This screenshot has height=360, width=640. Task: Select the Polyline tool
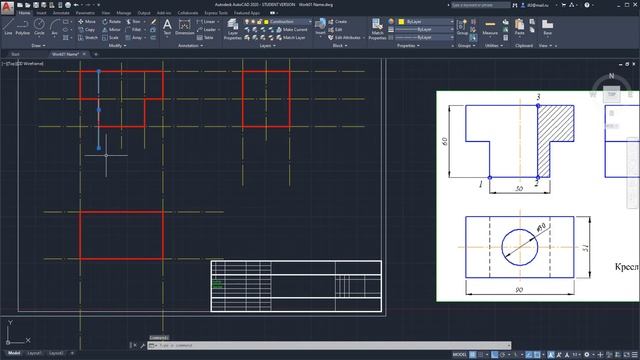pyautogui.click(x=22, y=27)
